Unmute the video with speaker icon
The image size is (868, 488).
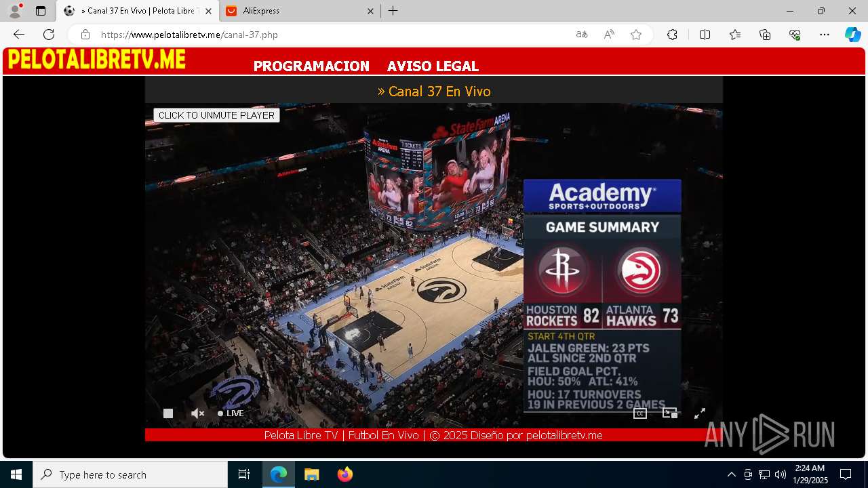(x=197, y=413)
